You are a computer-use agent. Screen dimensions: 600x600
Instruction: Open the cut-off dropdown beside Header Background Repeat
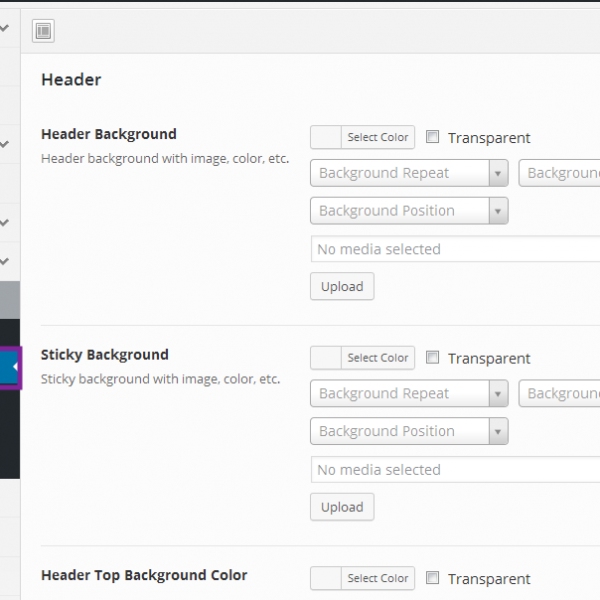(560, 173)
